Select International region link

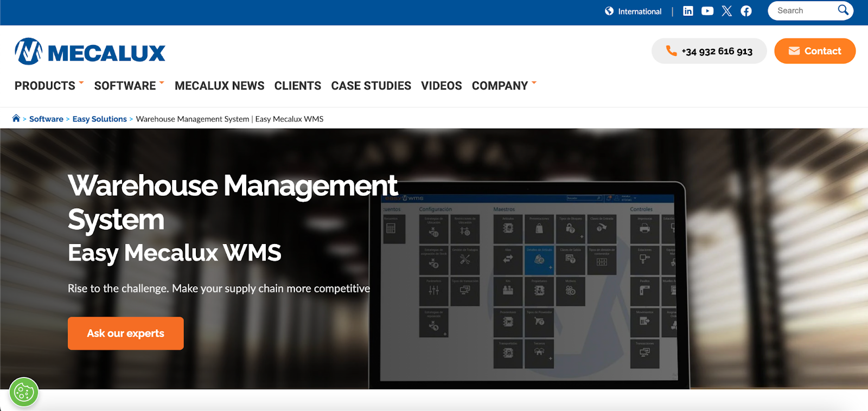[x=640, y=11]
